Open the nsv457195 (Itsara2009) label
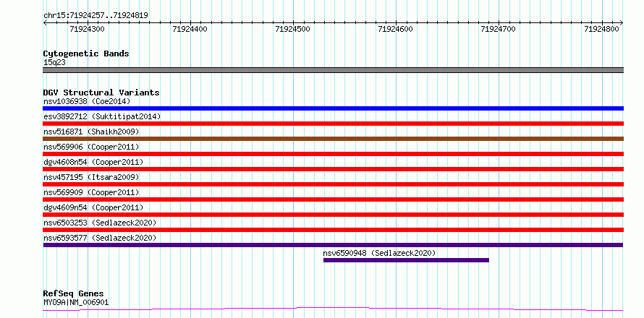Image resolution: width=644 pixels, height=318 pixels. click(91, 177)
